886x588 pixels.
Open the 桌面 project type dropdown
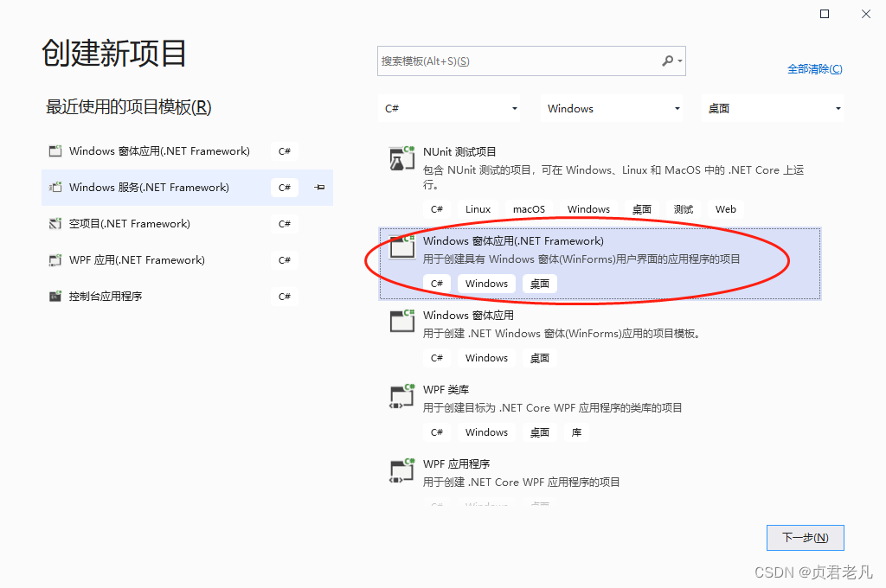(773, 108)
